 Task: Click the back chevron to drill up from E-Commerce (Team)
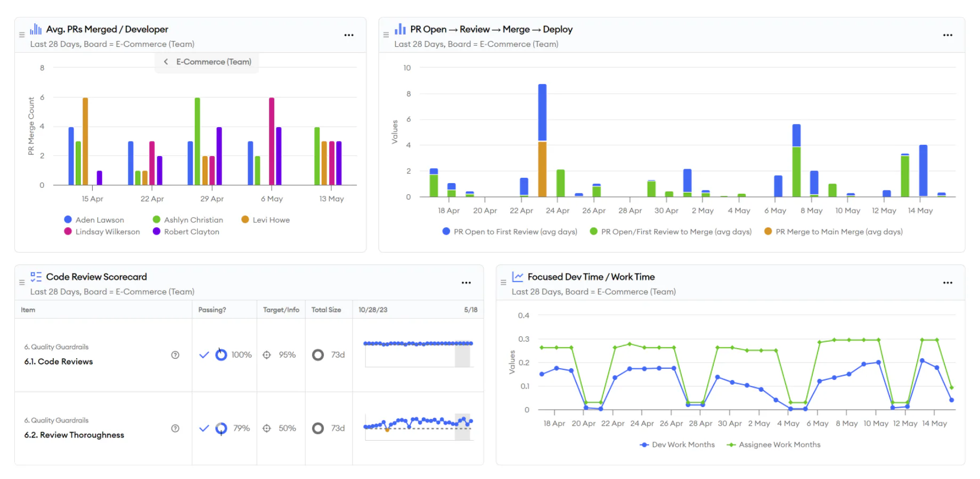pyautogui.click(x=166, y=62)
